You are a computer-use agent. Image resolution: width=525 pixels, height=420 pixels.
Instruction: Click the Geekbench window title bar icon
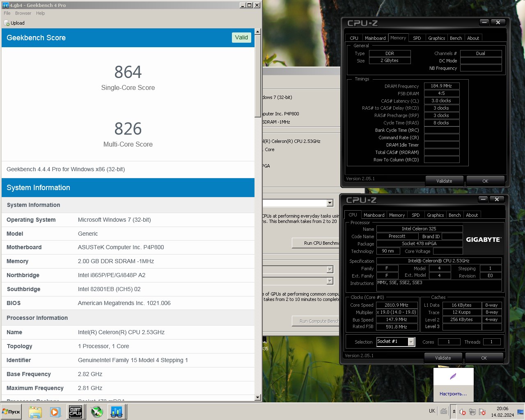click(5, 5)
